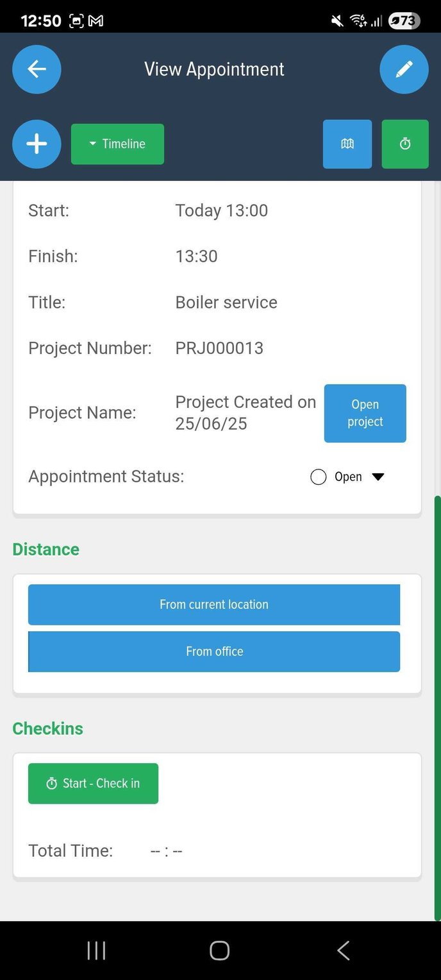The image size is (441, 980).
Task: Tap the Android home button icon
Action: 220,950
